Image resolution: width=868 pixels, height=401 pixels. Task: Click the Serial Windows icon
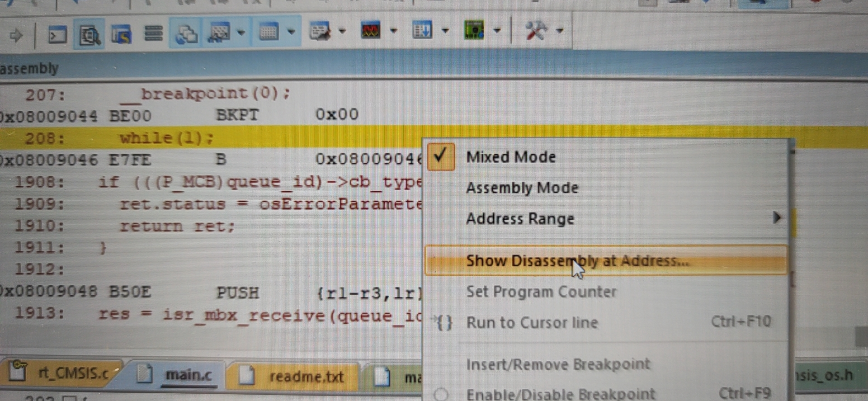[320, 31]
